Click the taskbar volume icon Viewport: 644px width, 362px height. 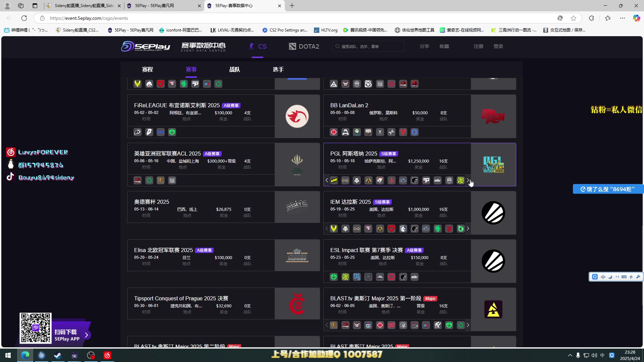click(594, 355)
